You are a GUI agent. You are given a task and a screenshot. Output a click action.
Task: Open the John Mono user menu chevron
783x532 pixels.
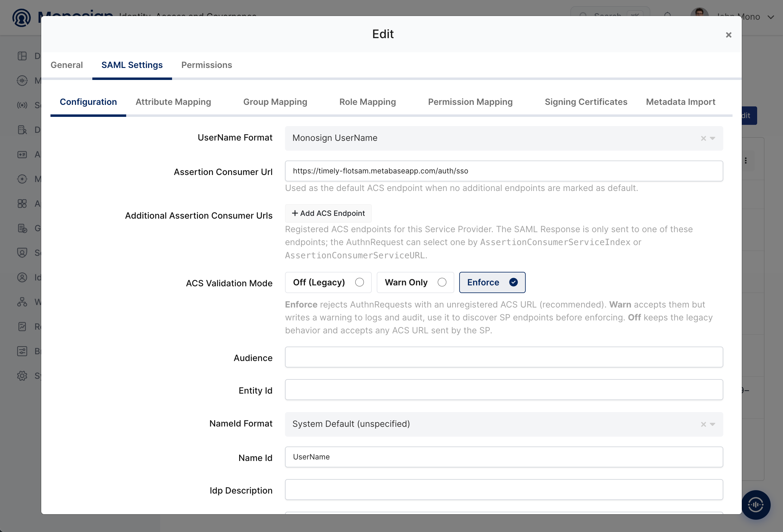pos(770,17)
